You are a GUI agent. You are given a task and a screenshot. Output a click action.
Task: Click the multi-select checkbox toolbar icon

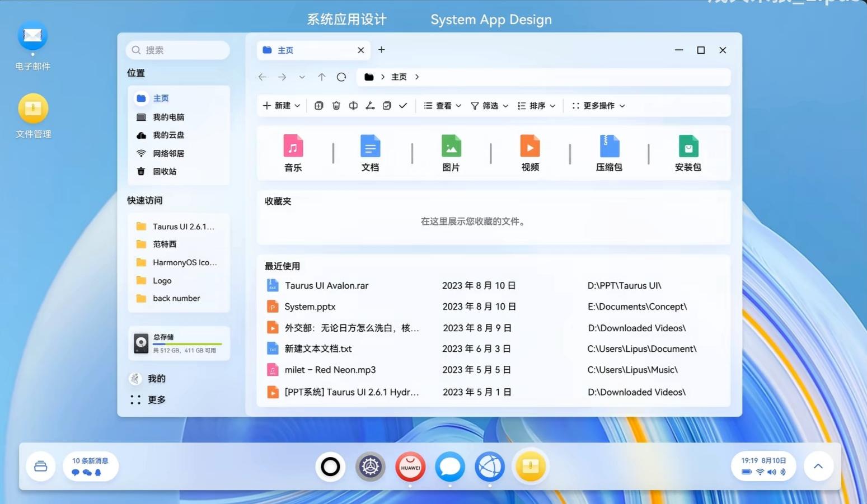386,105
